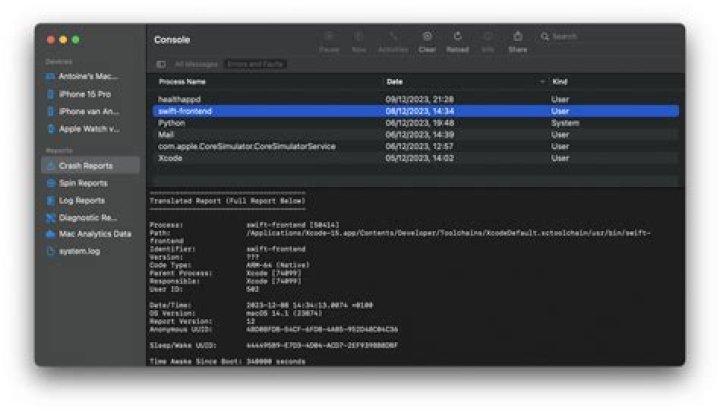Click the Translated Report heading in the detail pane
Screen dimensions: 720x412
tap(227, 201)
